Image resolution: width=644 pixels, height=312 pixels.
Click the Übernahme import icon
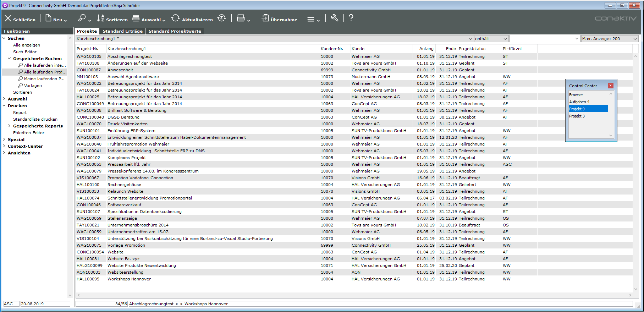click(x=265, y=18)
